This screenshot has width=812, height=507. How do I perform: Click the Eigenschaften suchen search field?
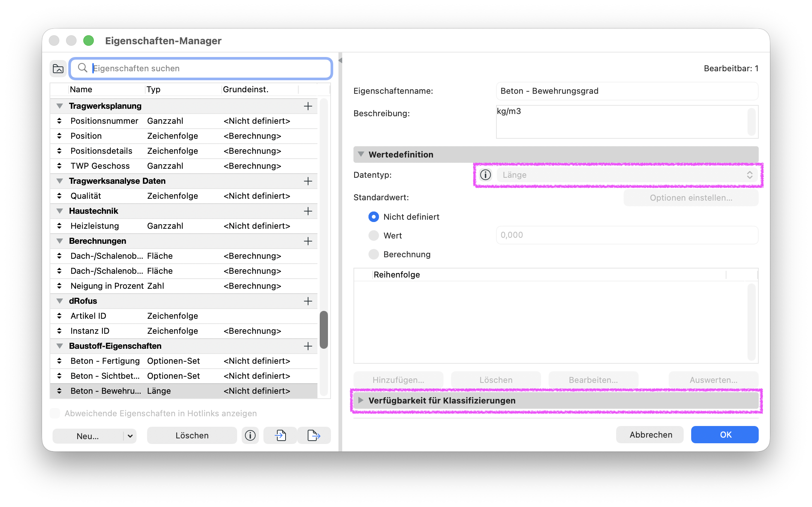201,68
